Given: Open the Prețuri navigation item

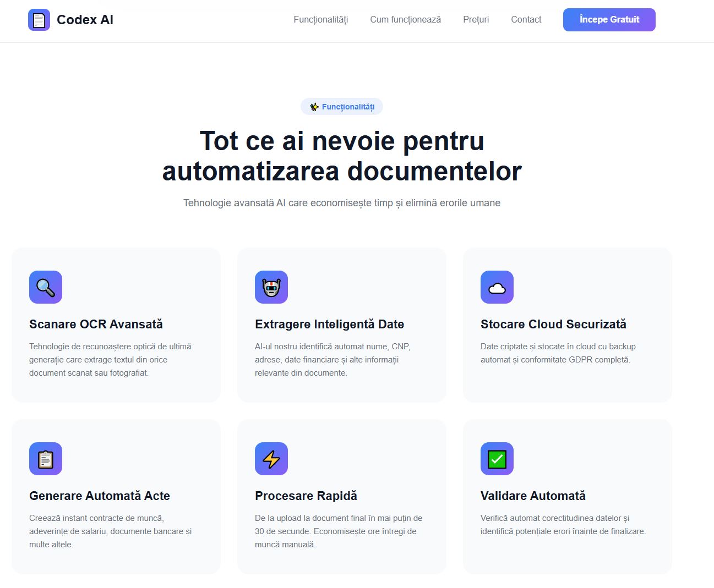Looking at the screenshot, I should pos(476,20).
